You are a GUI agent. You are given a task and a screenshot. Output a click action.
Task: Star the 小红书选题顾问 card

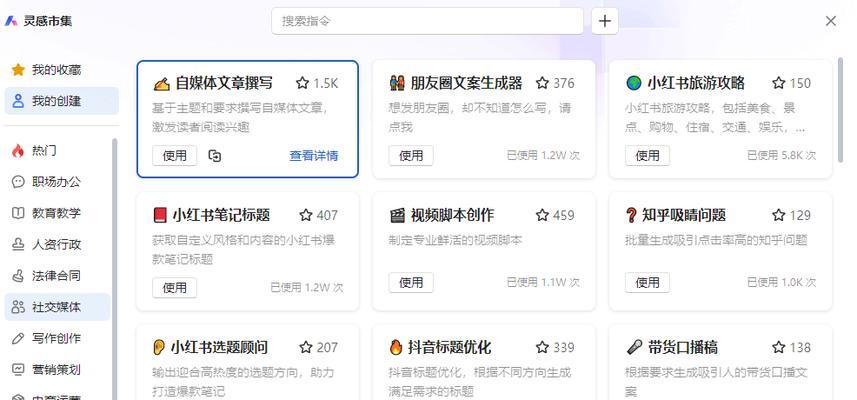[306, 348]
